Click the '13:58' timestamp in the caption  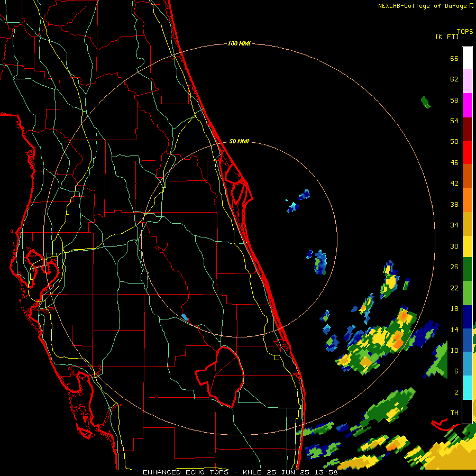click(x=326, y=472)
